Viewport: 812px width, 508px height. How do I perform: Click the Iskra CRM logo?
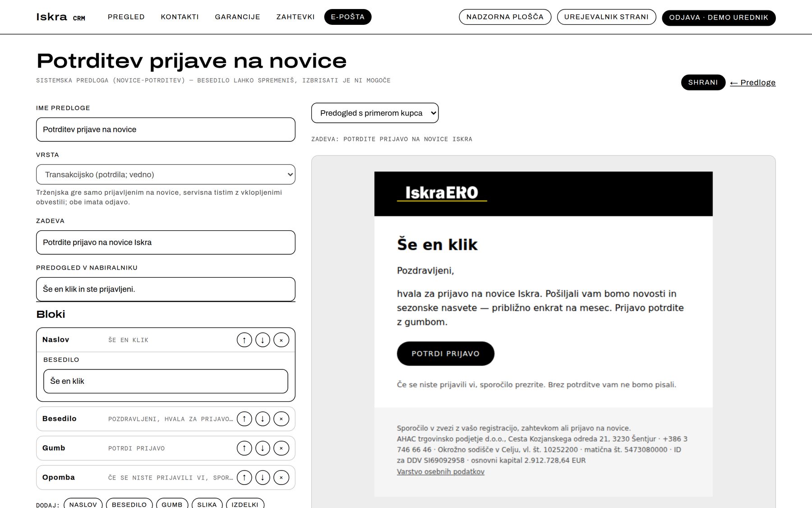(x=60, y=17)
